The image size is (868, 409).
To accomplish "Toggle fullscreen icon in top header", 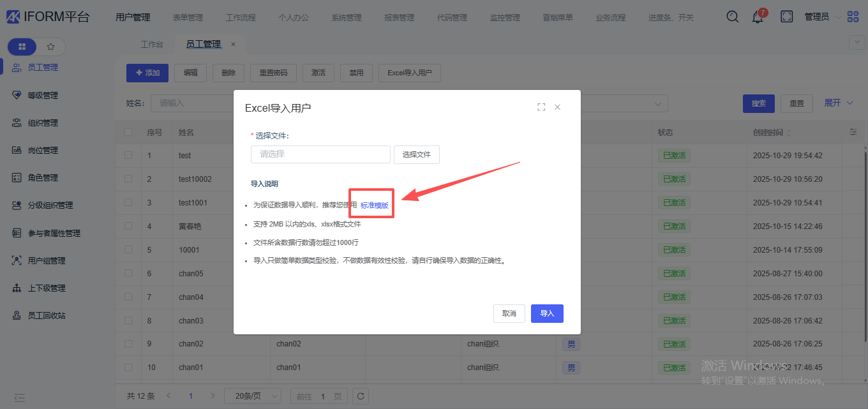I will (x=787, y=17).
